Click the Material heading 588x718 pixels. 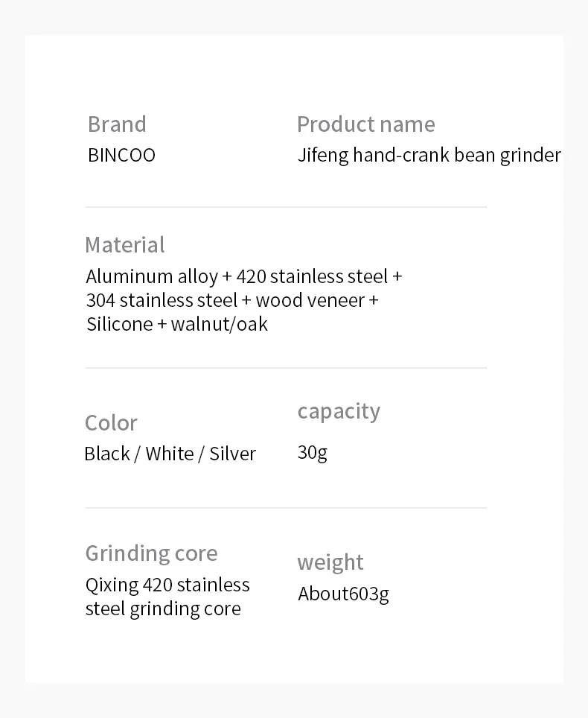(125, 244)
